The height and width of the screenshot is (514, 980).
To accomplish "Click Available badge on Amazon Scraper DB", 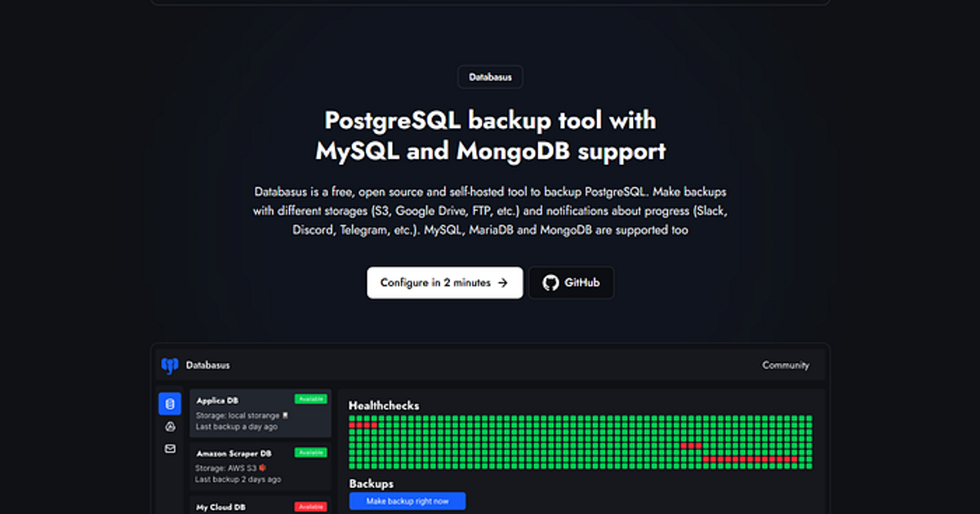I will pyautogui.click(x=311, y=453).
